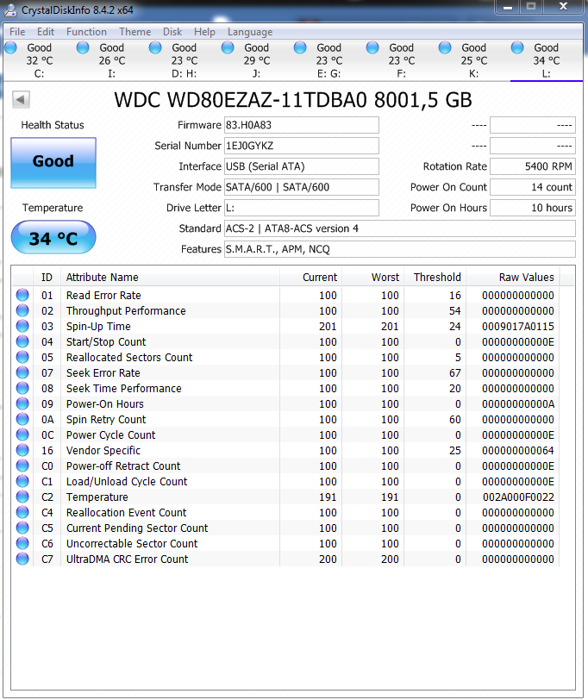This screenshot has width=588, height=700.
Task: Select disk L: at 34 °C
Action: [546, 60]
